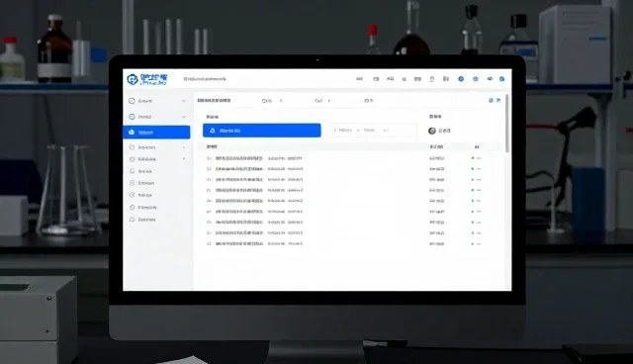Open the topmost row in the list
The height and width of the screenshot is (364, 633).
(x=350, y=158)
